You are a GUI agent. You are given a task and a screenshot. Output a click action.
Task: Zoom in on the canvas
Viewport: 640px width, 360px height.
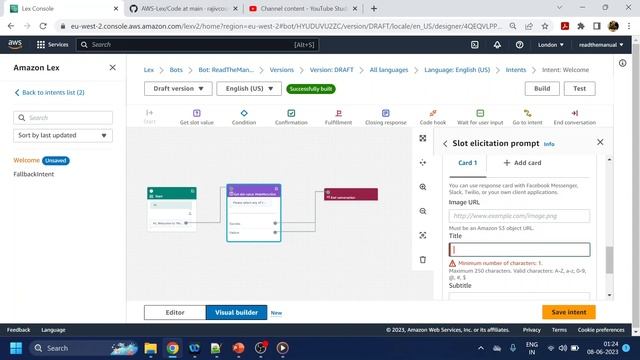422,187
